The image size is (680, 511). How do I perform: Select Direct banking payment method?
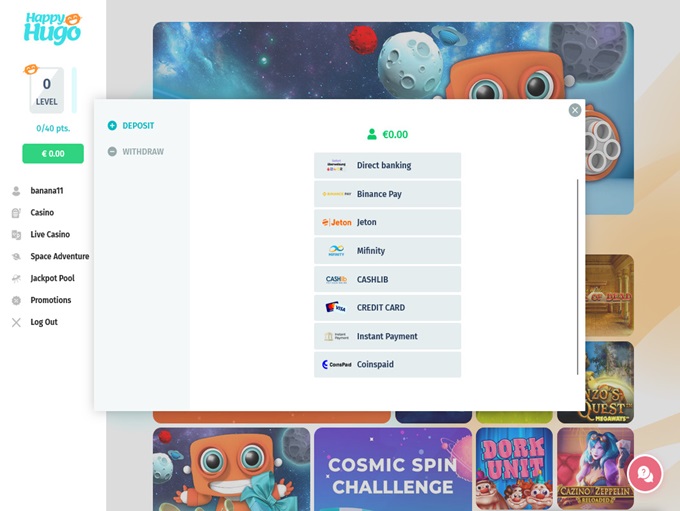point(387,166)
